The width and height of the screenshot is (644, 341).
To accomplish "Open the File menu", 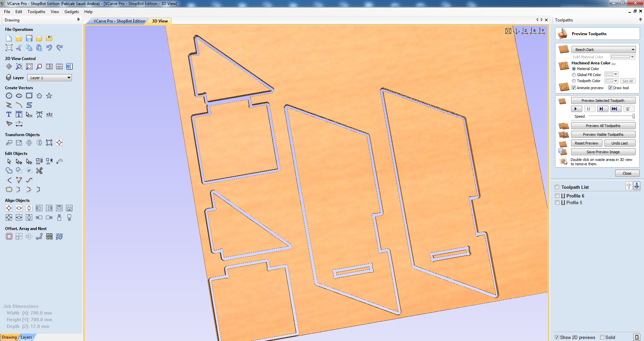I will point(7,12).
